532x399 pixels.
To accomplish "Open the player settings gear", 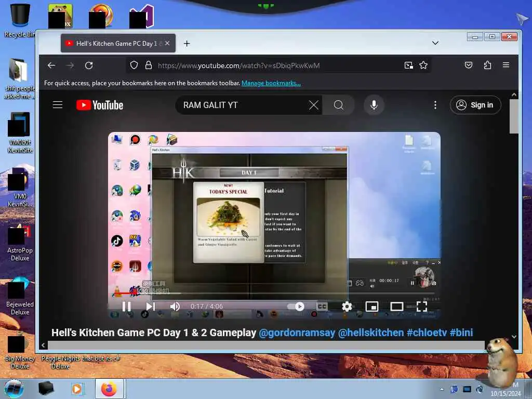I will (x=347, y=307).
